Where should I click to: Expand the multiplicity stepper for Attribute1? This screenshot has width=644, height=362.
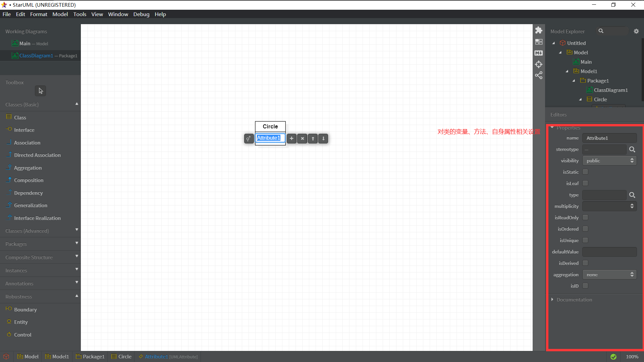coord(633,206)
